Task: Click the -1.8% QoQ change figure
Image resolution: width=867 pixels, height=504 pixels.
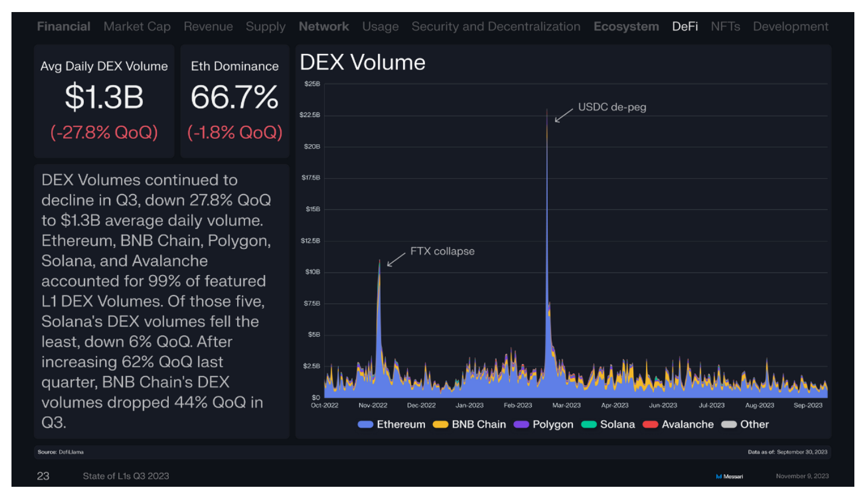Action: tap(235, 132)
